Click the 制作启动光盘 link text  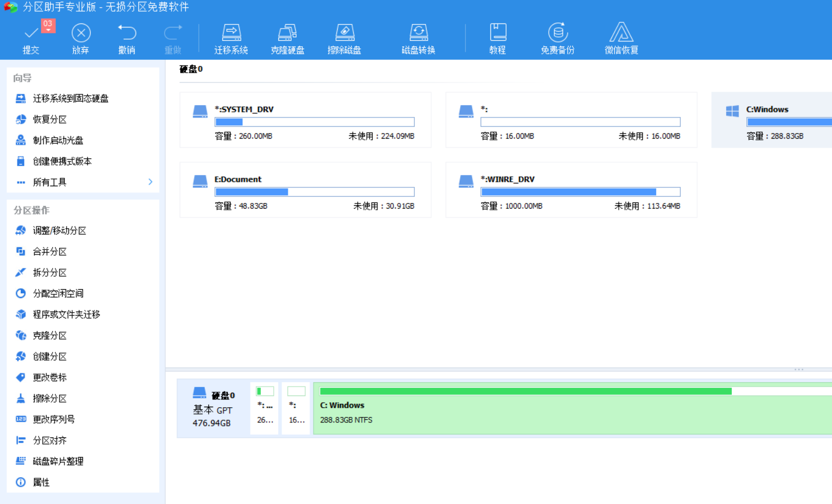point(58,140)
